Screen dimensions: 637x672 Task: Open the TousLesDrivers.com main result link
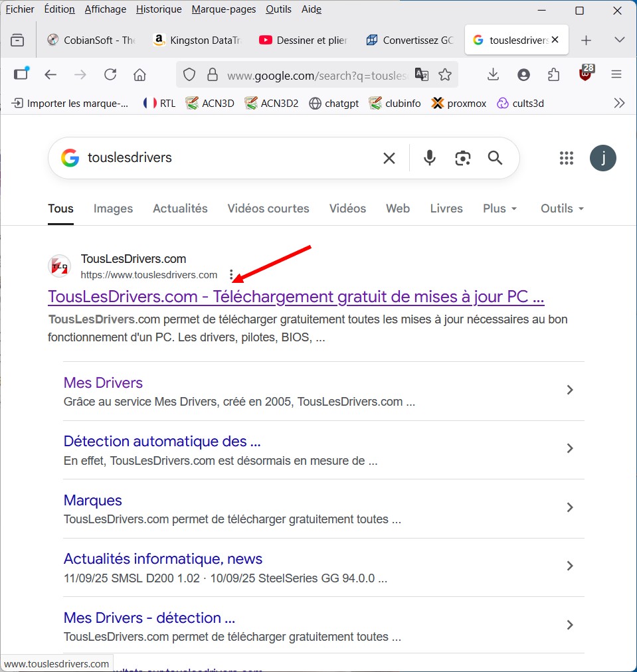[296, 296]
